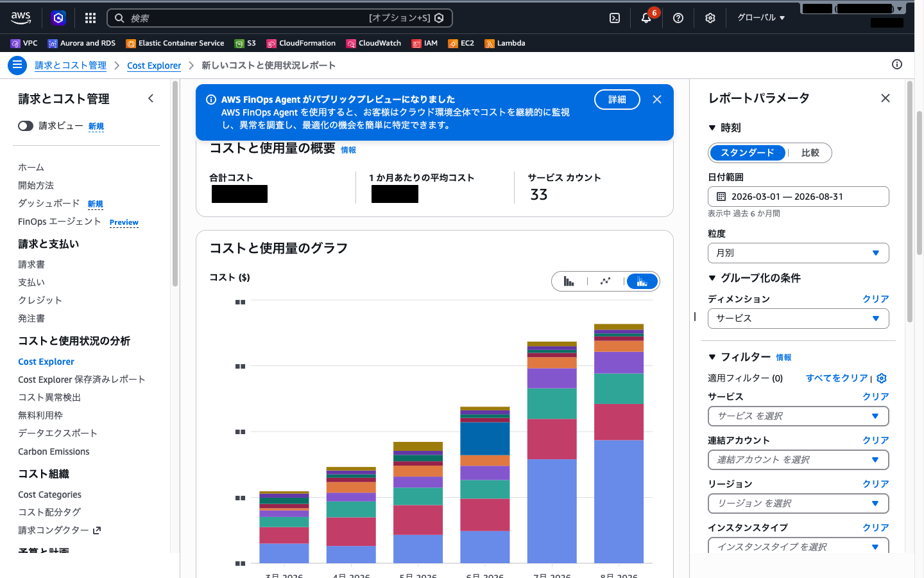The width and height of the screenshot is (924, 578).
Task: Collapse the billing sidebar with chevron
Action: coord(151,98)
